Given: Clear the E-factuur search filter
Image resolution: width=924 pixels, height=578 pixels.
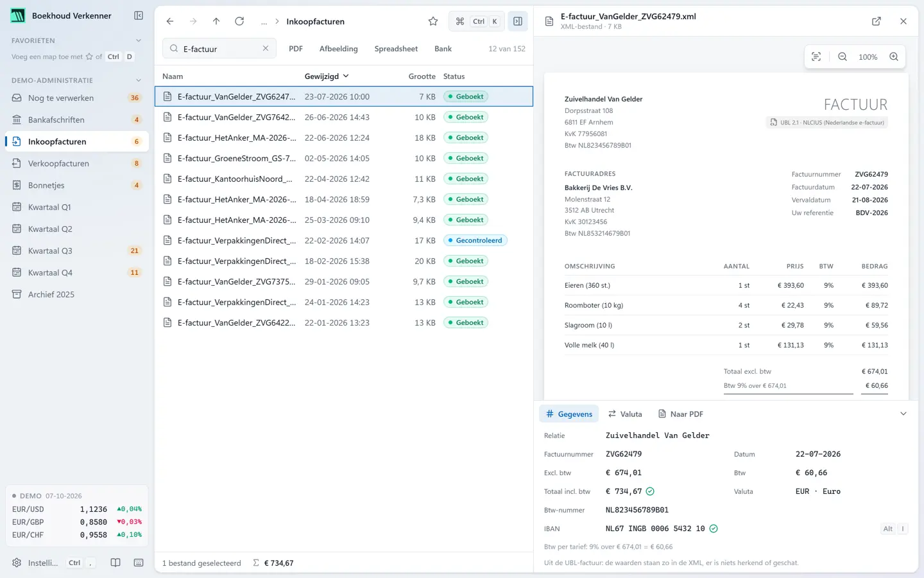Looking at the screenshot, I should click(x=266, y=48).
